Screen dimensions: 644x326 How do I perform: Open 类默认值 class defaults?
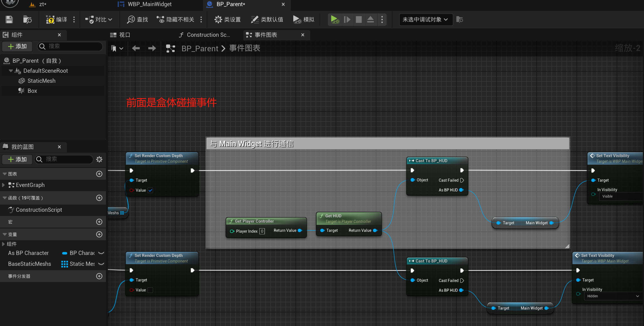tap(267, 20)
